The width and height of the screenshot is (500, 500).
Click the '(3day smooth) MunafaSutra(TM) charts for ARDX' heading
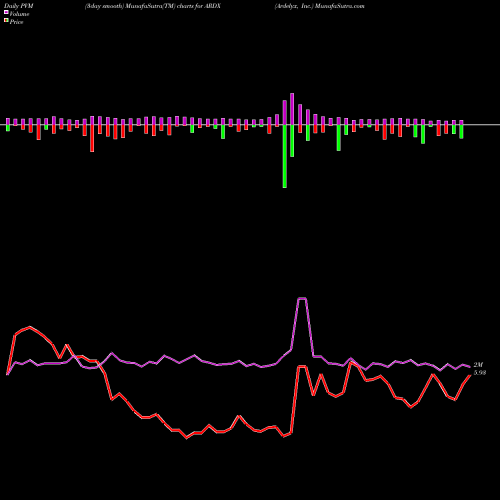(x=153, y=6)
